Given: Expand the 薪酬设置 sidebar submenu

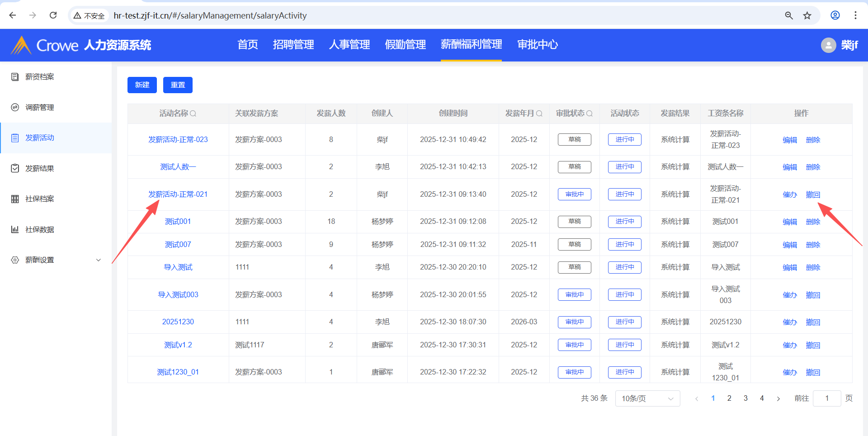Looking at the screenshot, I should tap(99, 260).
